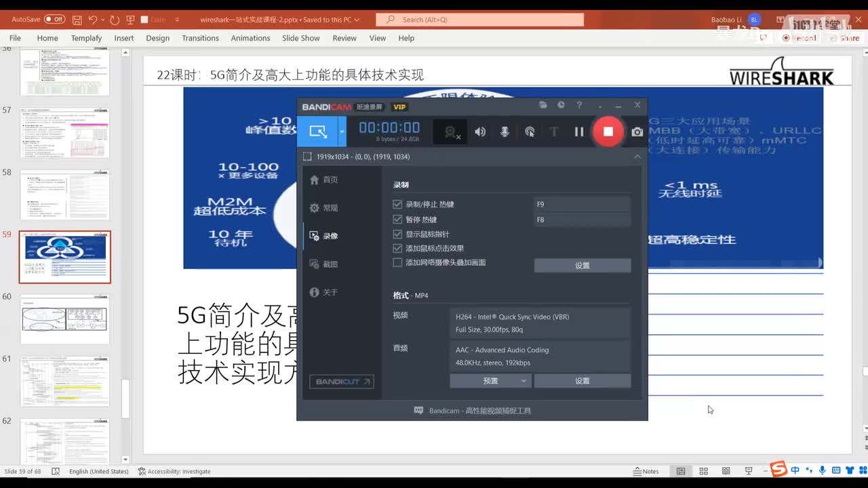The height and width of the screenshot is (488, 868).
Task: Click 设置 button in the format section
Action: click(583, 381)
